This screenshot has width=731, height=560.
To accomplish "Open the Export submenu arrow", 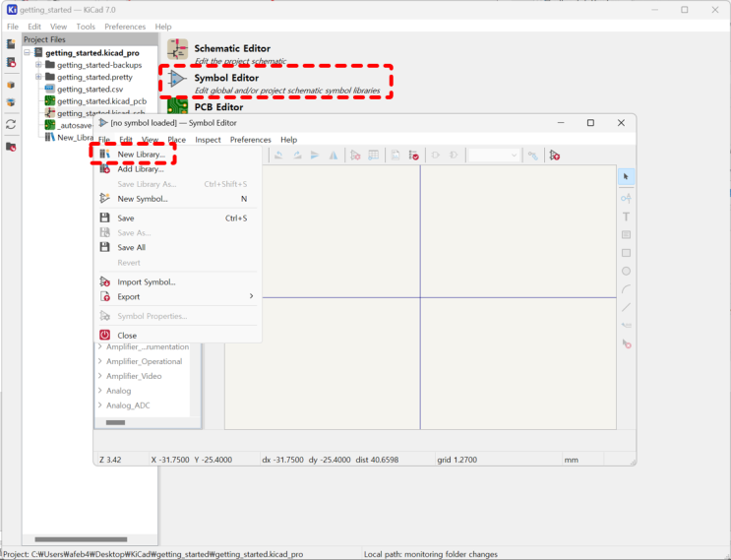I will click(x=251, y=296).
